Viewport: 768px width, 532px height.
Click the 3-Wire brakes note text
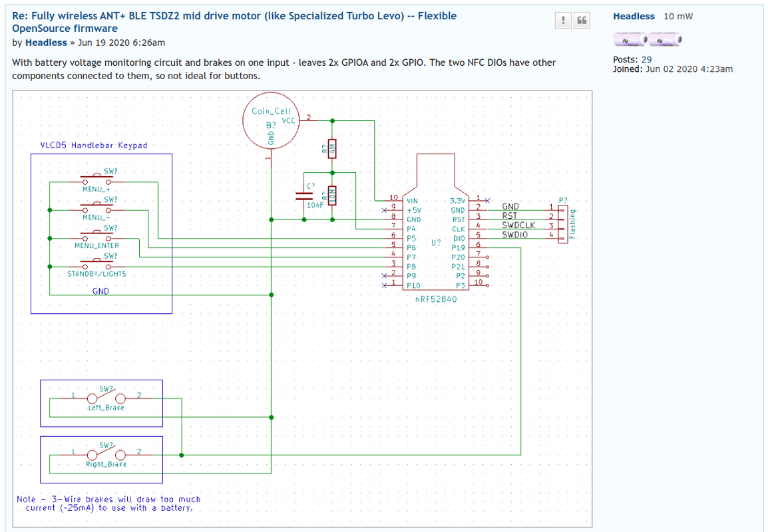(108, 503)
